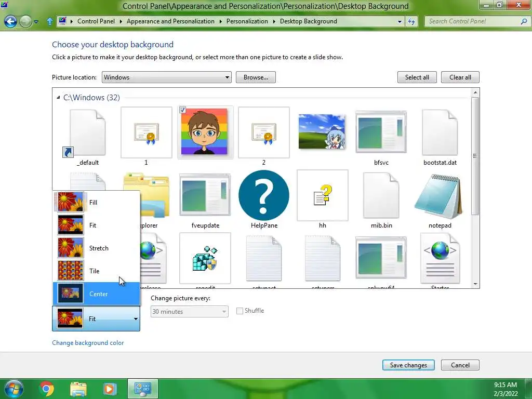The height and width of the screenshot is (399, 532).
Task: Choose Stretch picture position option
Action: (x=96, y=248)
